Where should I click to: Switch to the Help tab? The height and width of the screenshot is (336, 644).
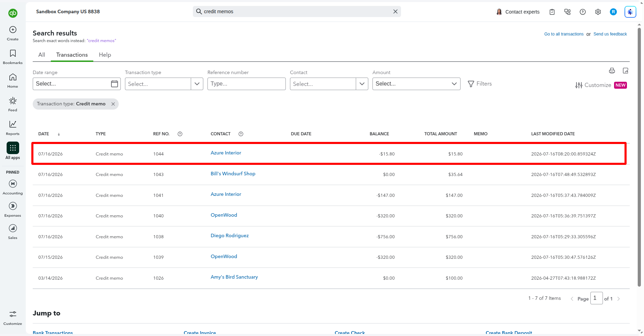pyautogui.click(x=105, y=55)
